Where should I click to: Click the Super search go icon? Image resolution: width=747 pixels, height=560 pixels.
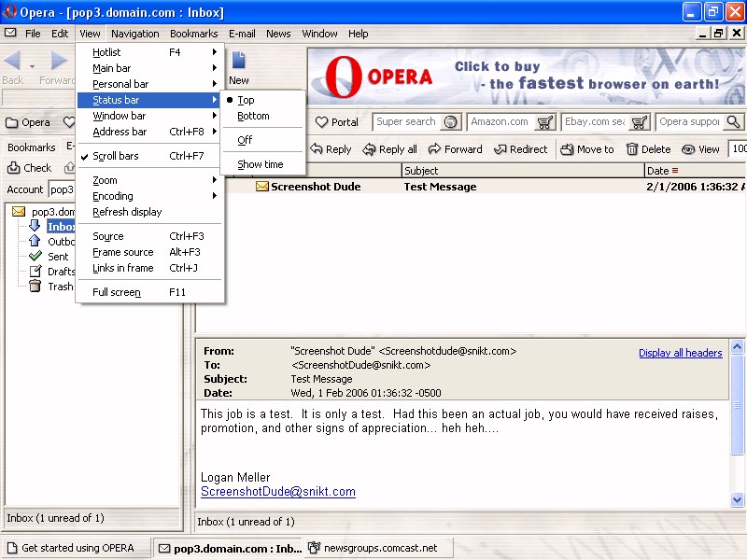tap(450, 122)
